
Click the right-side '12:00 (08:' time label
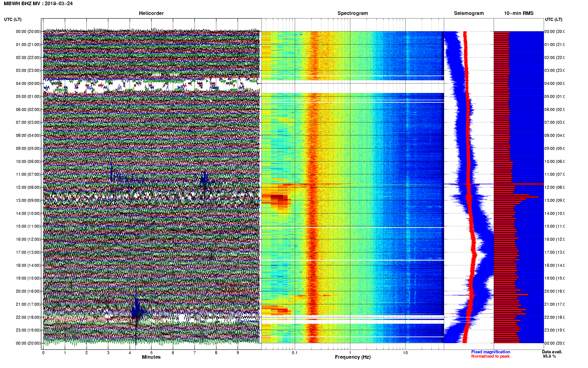tap(555, 187)
